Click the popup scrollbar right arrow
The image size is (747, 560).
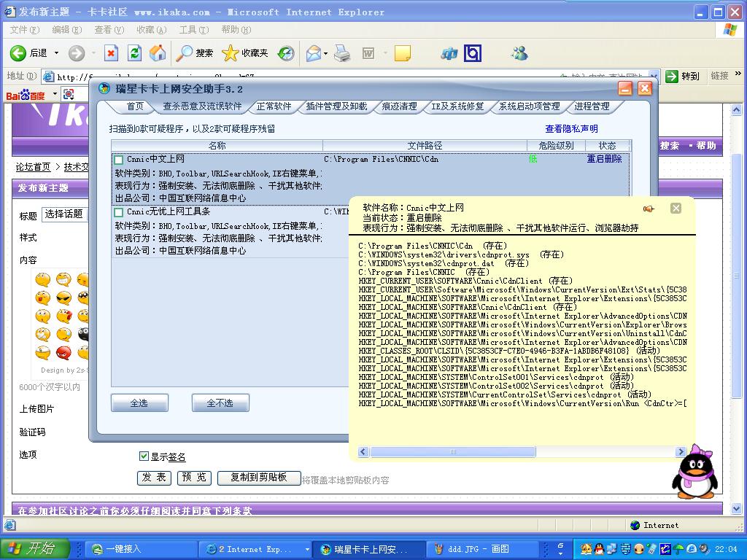click(x=681, y=451)
